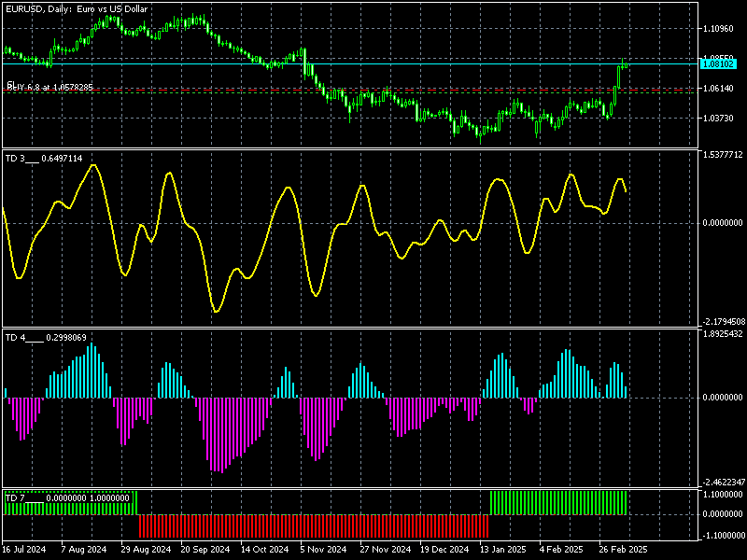Click the "14 Oct 2024" date label
Viewport: 747px width, 560px height.
click(x=265, y=549)
